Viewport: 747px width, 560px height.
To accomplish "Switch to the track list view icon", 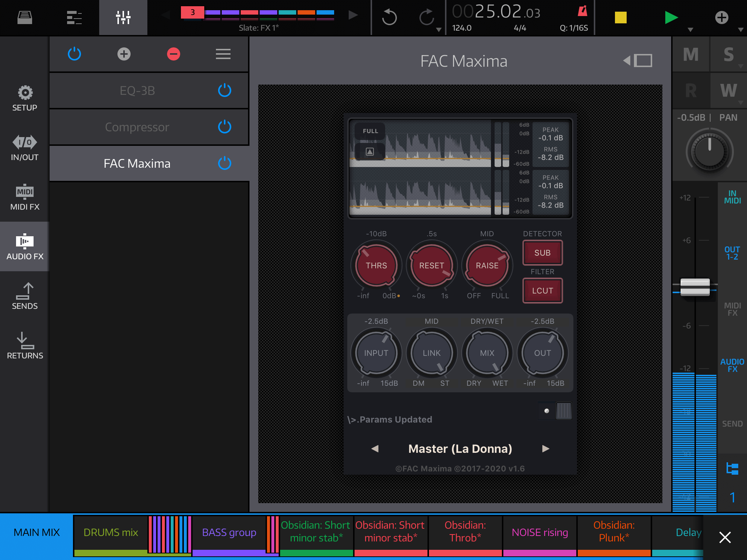I will pyautogui.click(x=74, y=17).
